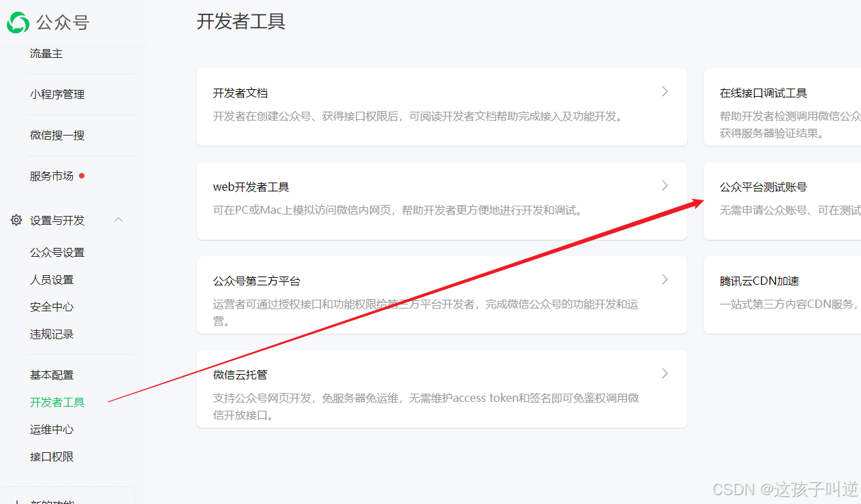Click the 微信云托管 description text
This screenshot has height=504, width=861.
pyautogui.click(x=426, y=406)
